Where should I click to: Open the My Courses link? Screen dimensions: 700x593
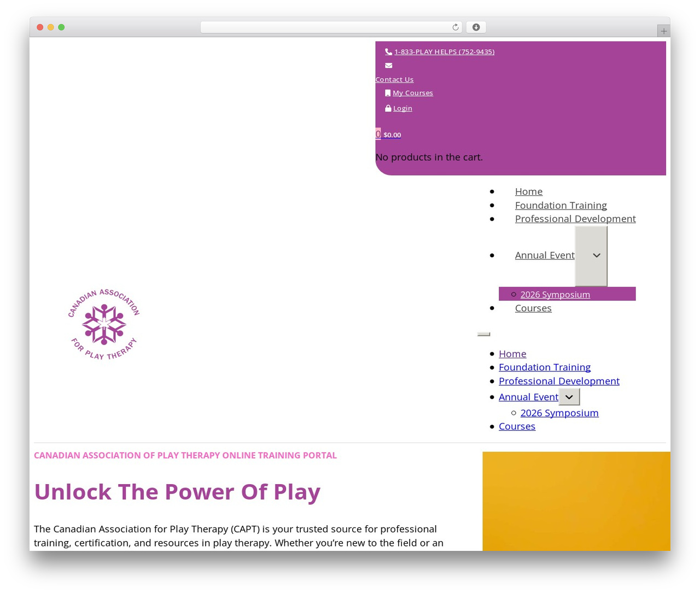413,93
